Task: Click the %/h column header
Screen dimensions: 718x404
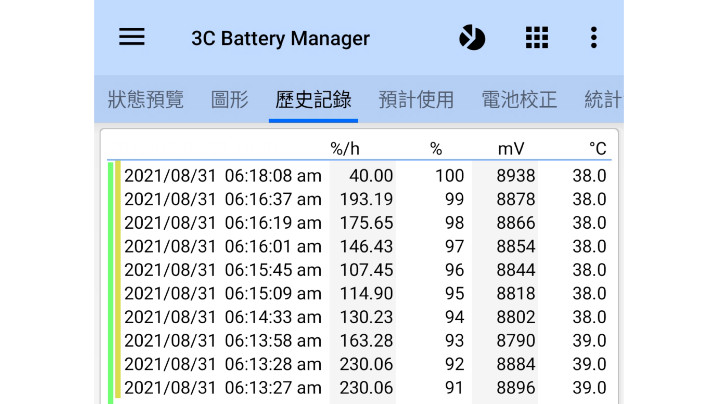Action: 345,148
